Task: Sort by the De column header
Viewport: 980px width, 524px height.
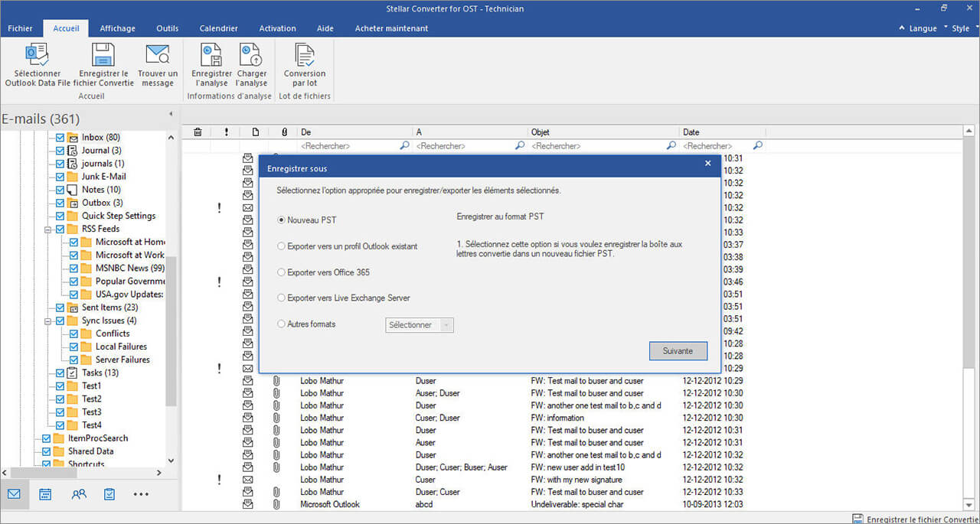Action: point(354,132)
